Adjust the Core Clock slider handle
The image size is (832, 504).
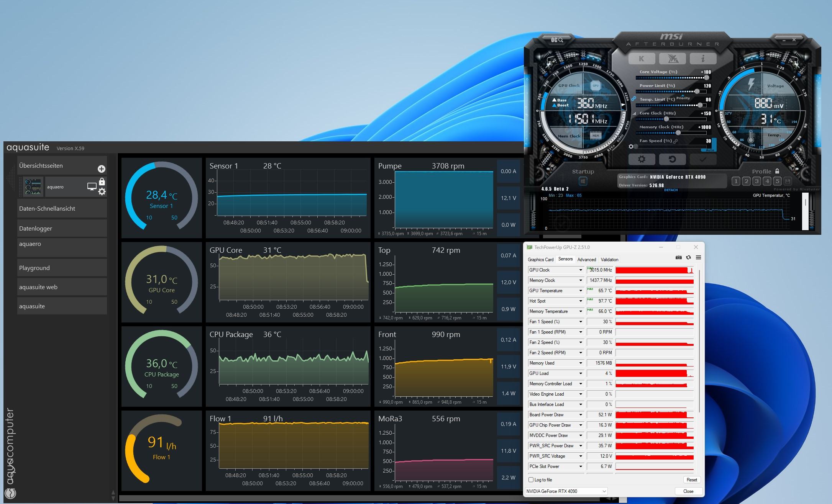(x=666, y=119)
